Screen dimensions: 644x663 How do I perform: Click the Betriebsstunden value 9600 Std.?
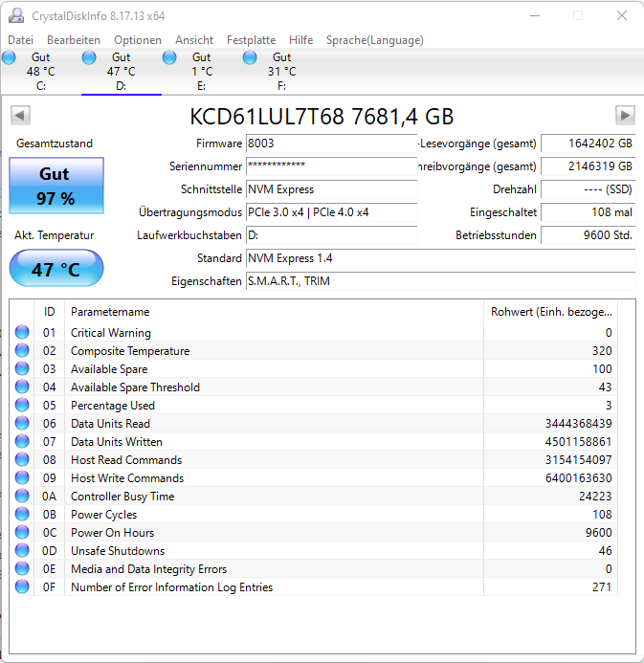click(x=588, y=235)
